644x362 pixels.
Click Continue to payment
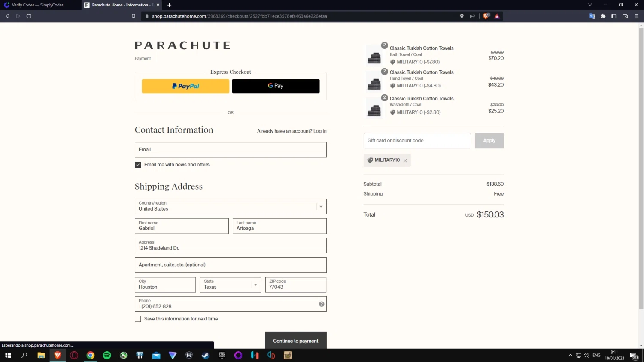coord(296,341)
